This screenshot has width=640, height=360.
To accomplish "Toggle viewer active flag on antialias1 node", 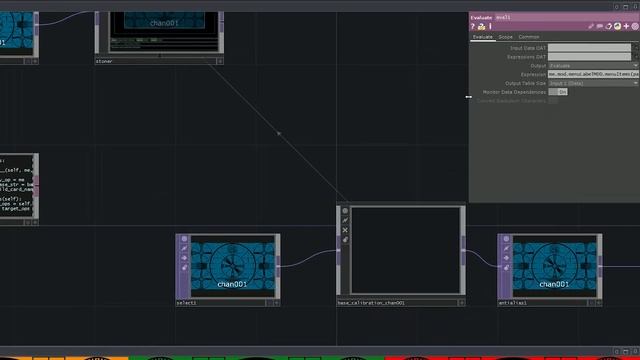I will click(506, 239).
